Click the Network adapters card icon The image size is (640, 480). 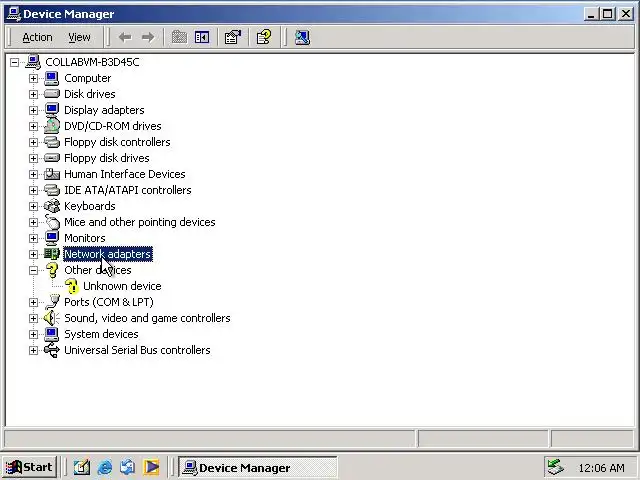click(x=52, y=254)
